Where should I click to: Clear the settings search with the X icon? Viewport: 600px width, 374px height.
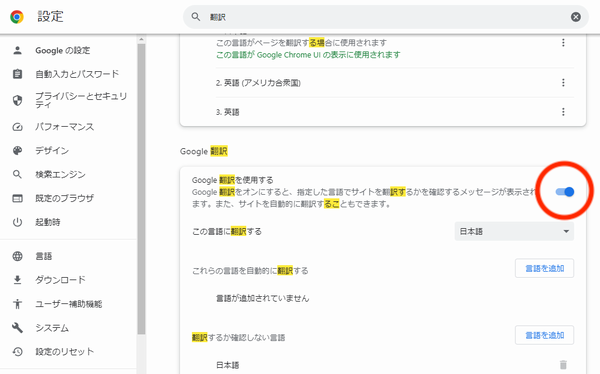tap(576, 17)
